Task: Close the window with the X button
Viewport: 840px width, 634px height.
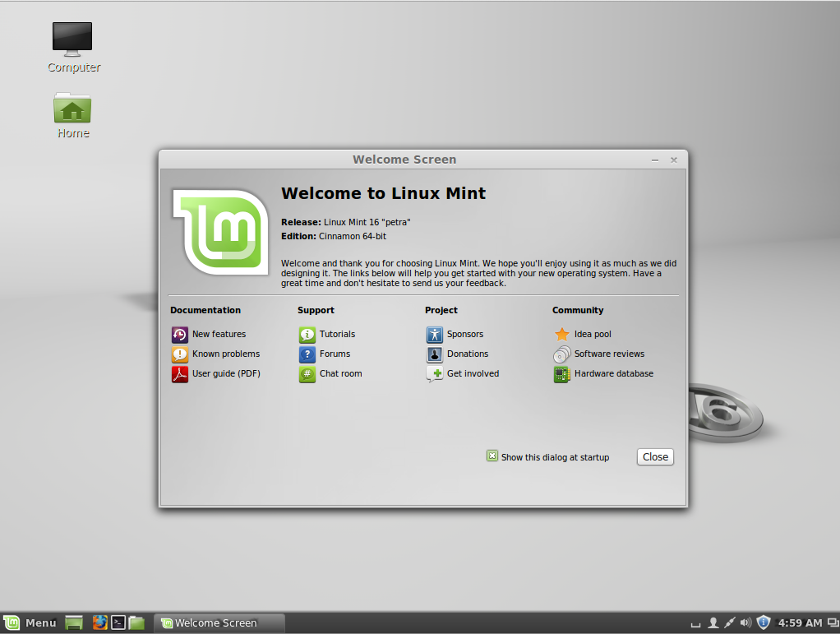Action: pos(674,160)
